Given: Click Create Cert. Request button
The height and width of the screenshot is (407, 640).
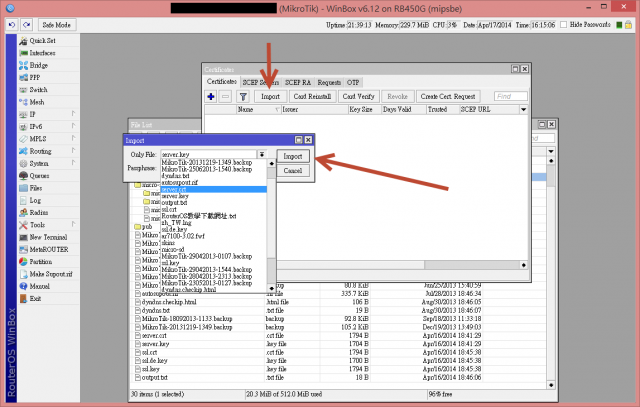Looking at the screenshot, I should coord(448,96).
